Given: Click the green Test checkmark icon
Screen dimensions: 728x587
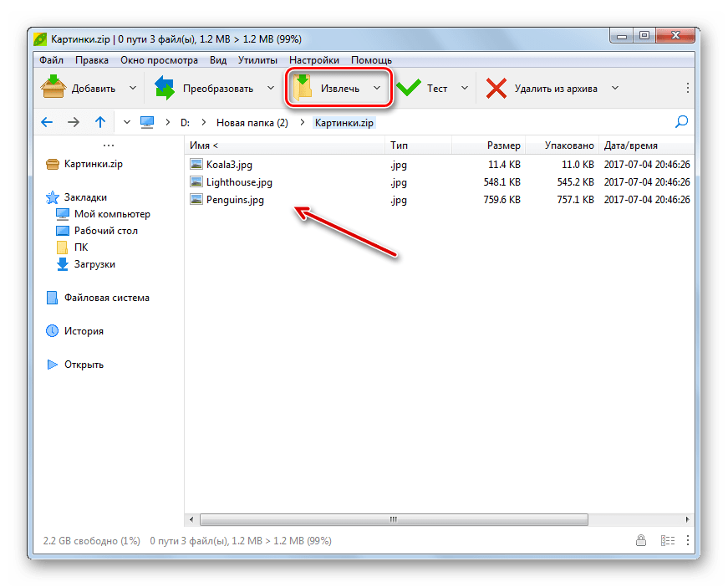Looking at the screenshot, I should tap(409, 88).
